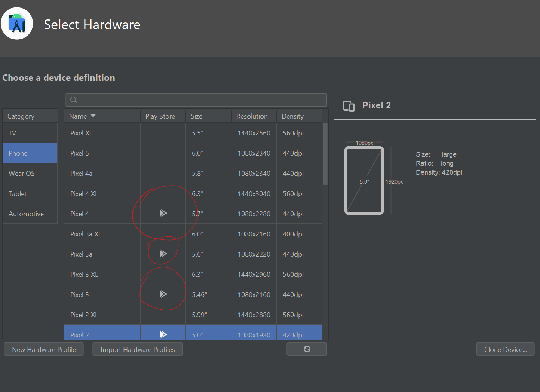Click the 1440x2960 resolution cell
The height and width of the screenshot is (392, 540).
[x=254, y=274]
